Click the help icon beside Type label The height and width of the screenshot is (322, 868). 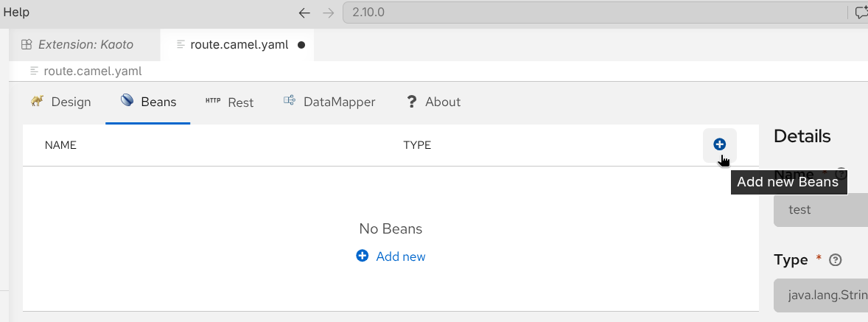836,260
